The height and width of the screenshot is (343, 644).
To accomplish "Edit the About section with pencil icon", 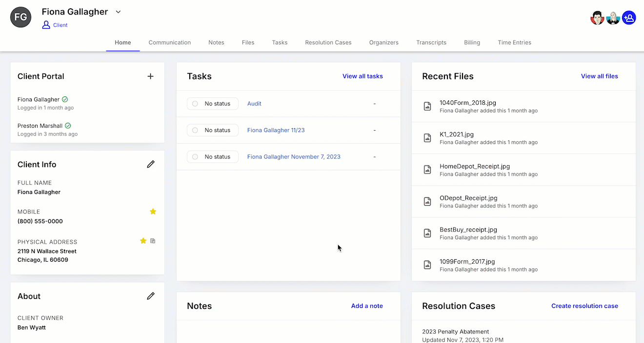I will coord(151,296).
